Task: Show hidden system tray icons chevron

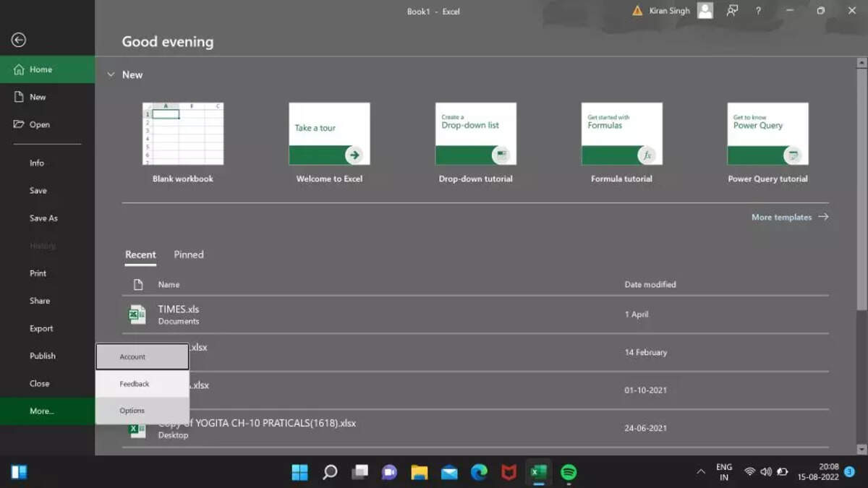Action: pos(700,472)
